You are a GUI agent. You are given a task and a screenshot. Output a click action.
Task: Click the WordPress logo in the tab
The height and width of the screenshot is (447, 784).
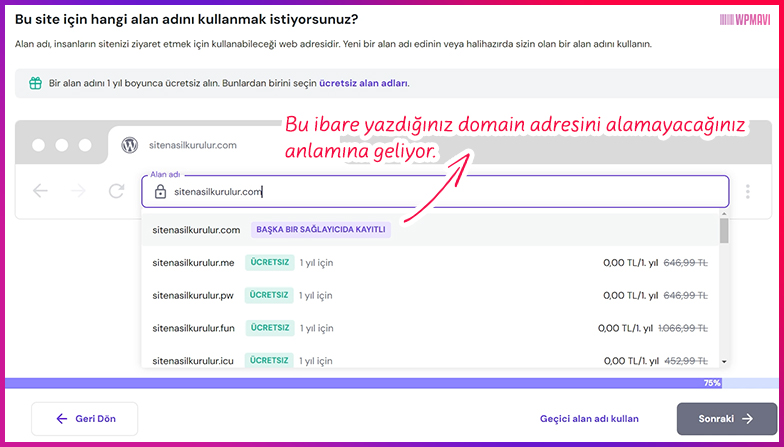pos(130,145)
